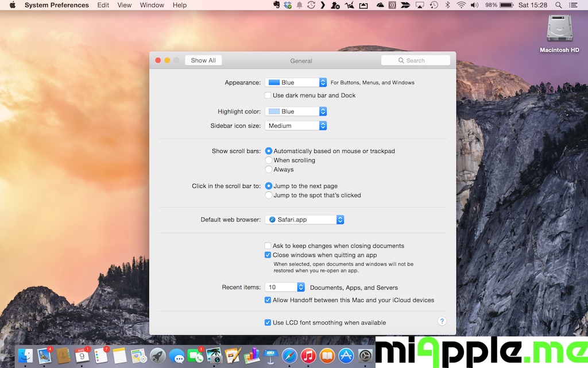
Task: Click the Wi-Fi status icon
Action: pyautogui.click(x=461, y=5)
